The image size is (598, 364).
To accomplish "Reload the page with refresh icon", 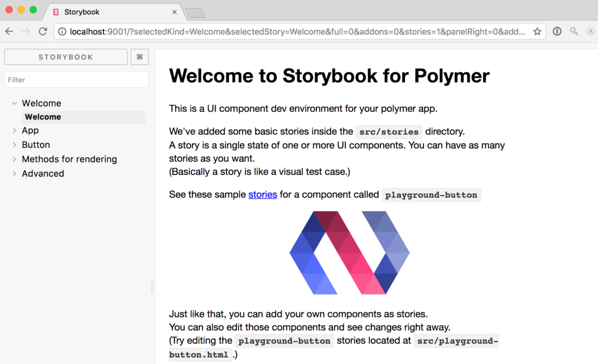I will (43, 31).
